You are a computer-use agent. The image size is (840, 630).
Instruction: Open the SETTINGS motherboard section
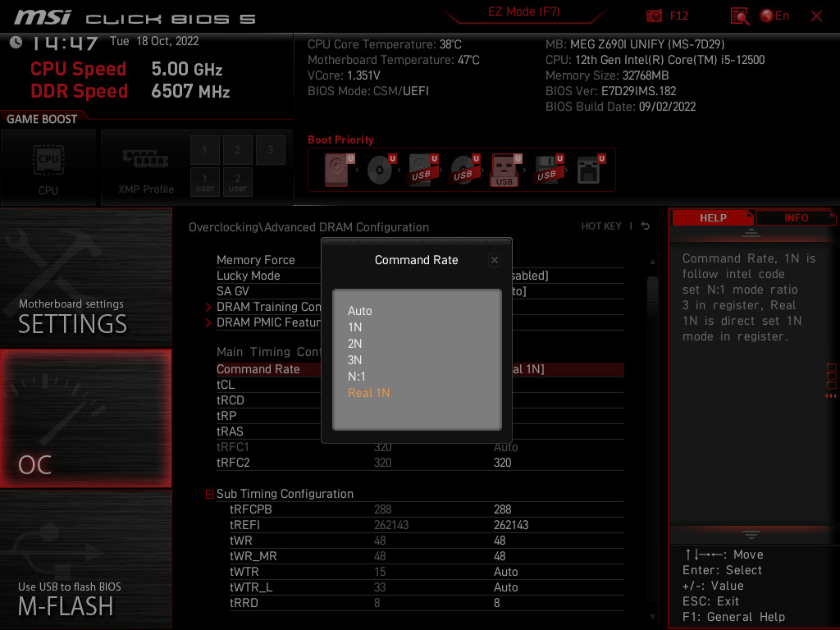pyautogui.click(x=85, y=277)
